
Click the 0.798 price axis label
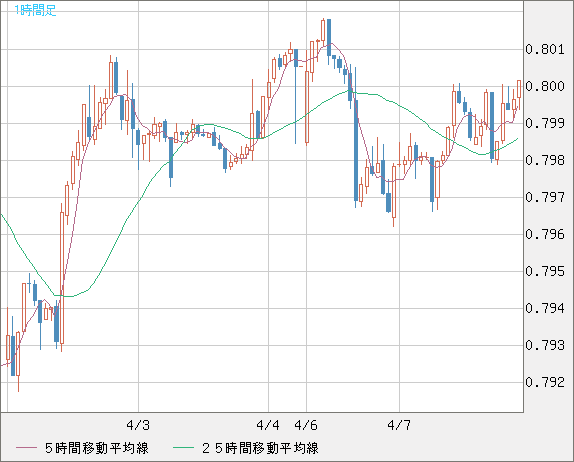545,160
